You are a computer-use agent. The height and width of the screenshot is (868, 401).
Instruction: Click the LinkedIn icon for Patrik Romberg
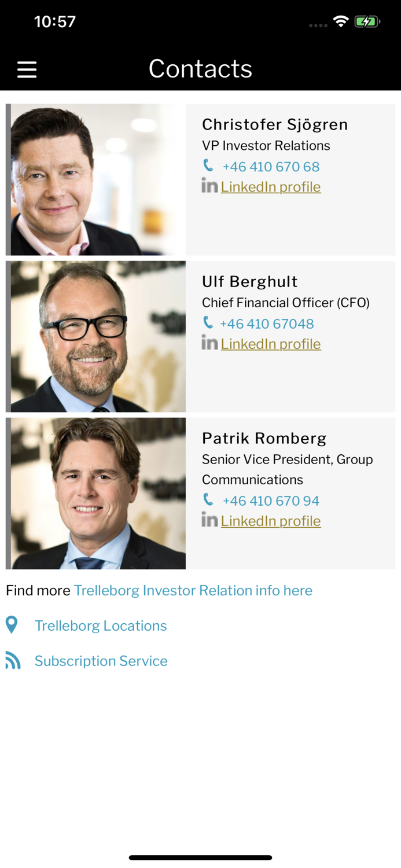coord(209,520)
